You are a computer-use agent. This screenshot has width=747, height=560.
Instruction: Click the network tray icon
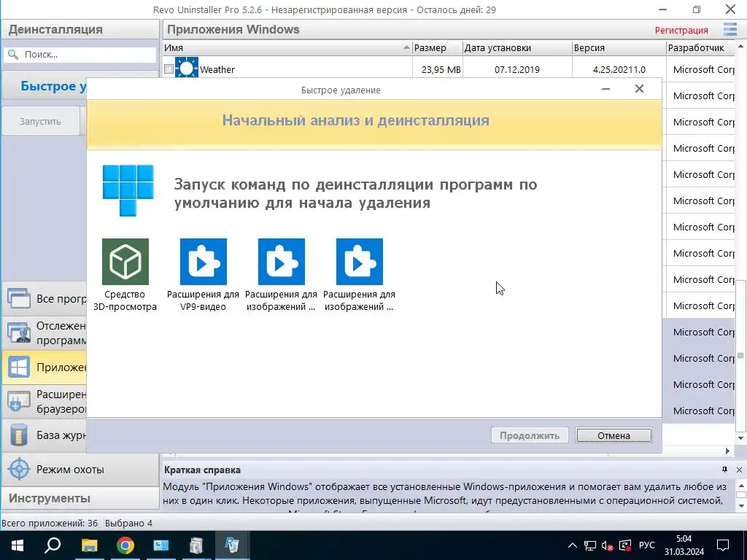coord(590,545)
